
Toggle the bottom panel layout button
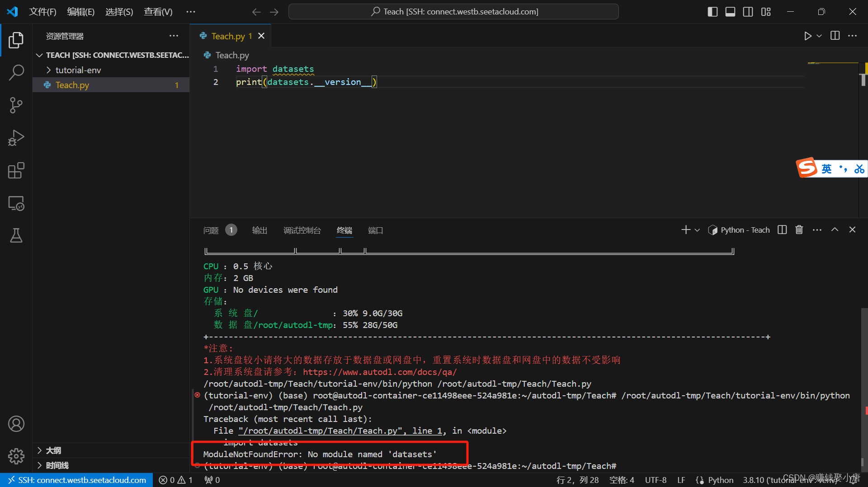(x=730, y=12)
